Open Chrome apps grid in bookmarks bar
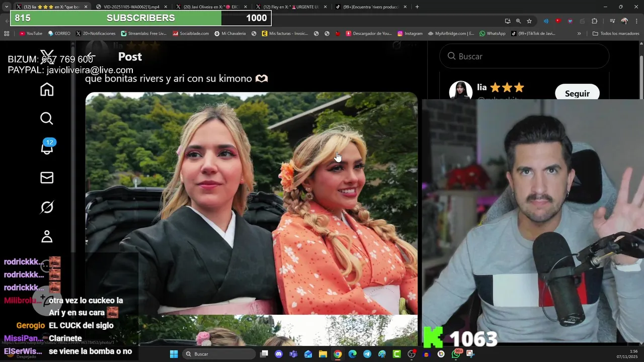 coord(7,34)
